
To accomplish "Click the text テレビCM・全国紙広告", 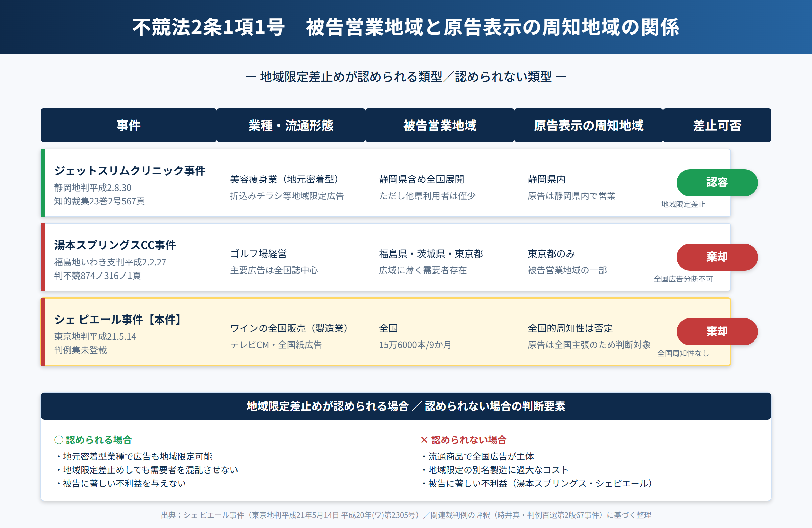I will pyautogui.click(x=276, y=344).
